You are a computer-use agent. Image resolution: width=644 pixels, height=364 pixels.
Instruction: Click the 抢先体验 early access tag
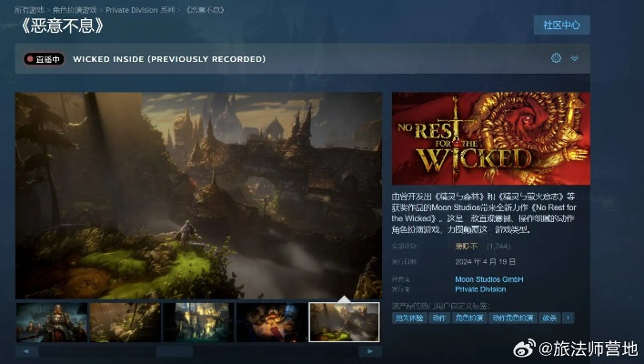(409, 318)
